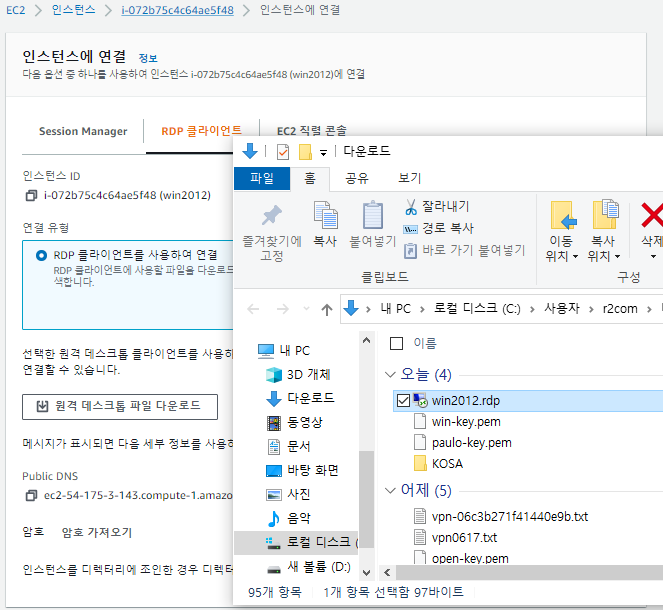Toggle the select-all checkbox beside 이름
The width and height of the screenshot is (663, 610).
[396, 343]
